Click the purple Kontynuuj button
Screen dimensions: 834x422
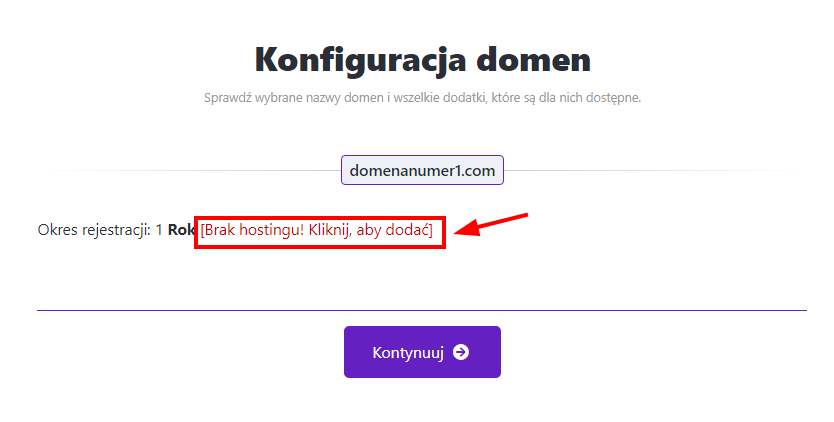coord(422,352)
